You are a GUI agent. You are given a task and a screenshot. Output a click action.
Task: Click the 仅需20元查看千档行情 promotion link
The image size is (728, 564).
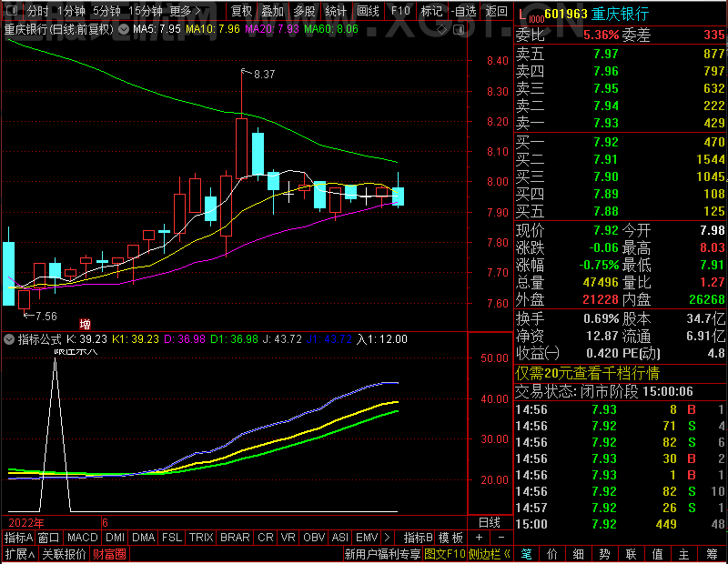point(587,373)
